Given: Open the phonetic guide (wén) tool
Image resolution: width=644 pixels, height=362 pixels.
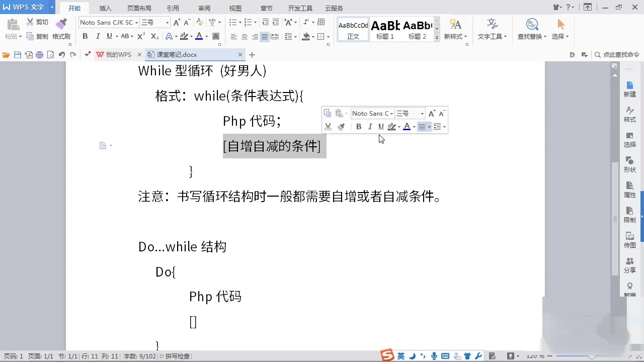Looking at the screenshot, I should coord(212,22).
